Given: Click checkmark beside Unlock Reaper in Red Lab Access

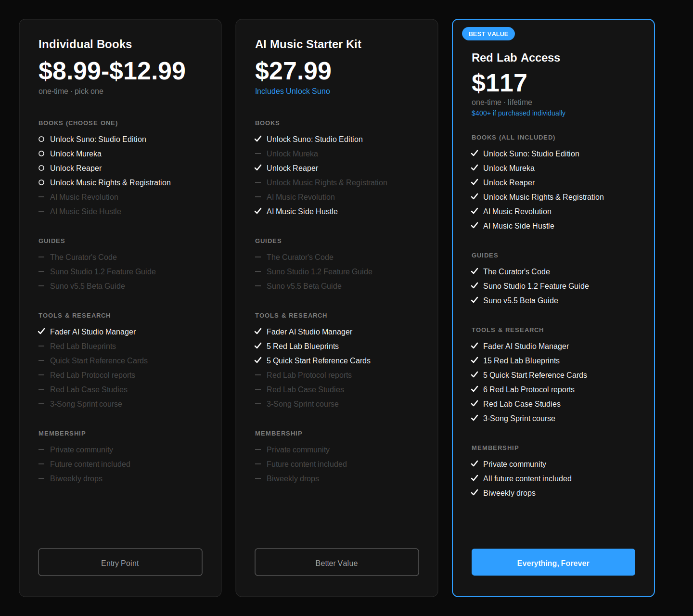Looking at the screenshot, I should (x=475, y=182).
